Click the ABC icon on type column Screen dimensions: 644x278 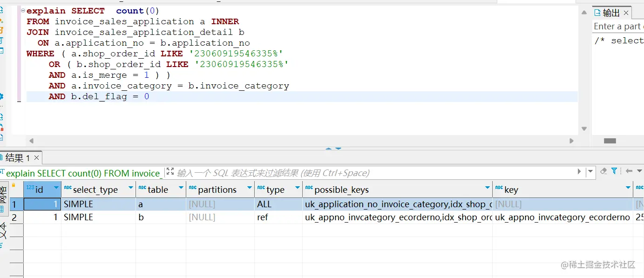point(261,188)
